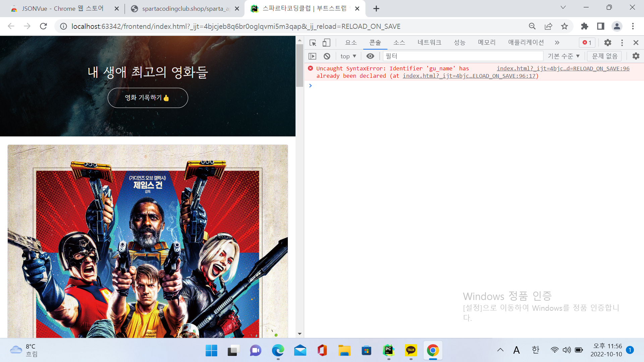Click the 문제 없음 issues button
This screenshot has height=362, width=644.
point(604,56)
